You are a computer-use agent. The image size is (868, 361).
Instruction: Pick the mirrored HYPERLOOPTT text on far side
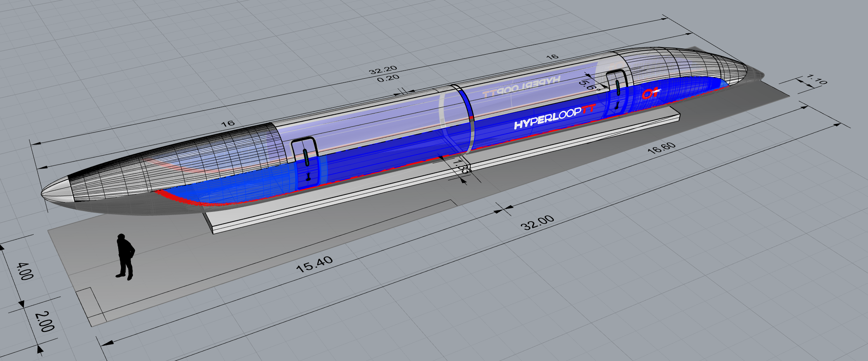tap(521, 87)
